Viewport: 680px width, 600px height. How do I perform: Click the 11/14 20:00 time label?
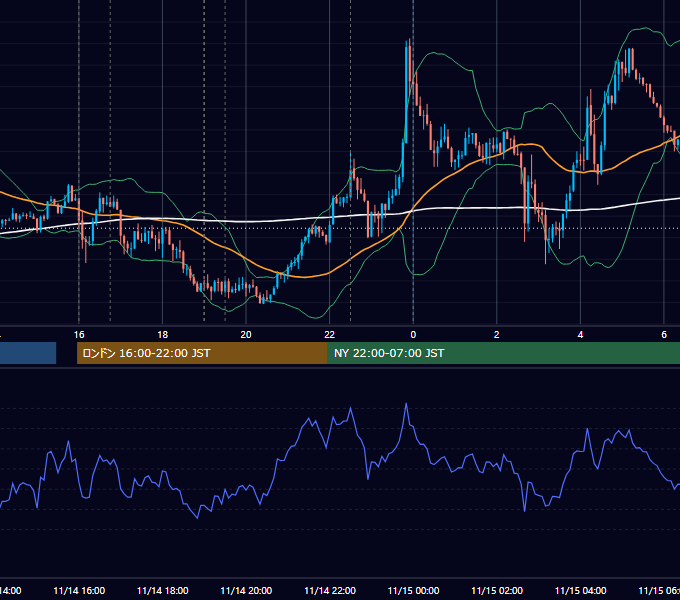[x=246, y=590]
